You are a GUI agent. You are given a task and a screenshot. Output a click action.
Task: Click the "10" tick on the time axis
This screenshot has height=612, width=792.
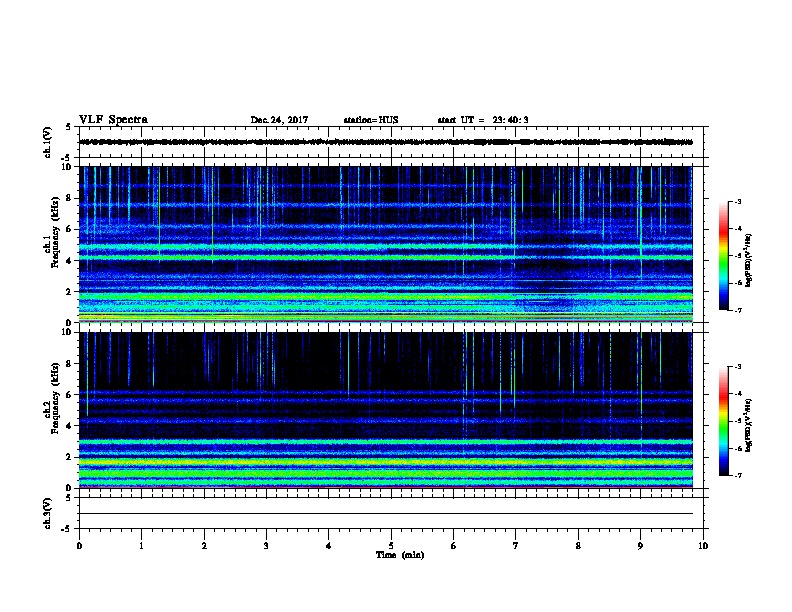pyautogui.click(x=703, y=546)
